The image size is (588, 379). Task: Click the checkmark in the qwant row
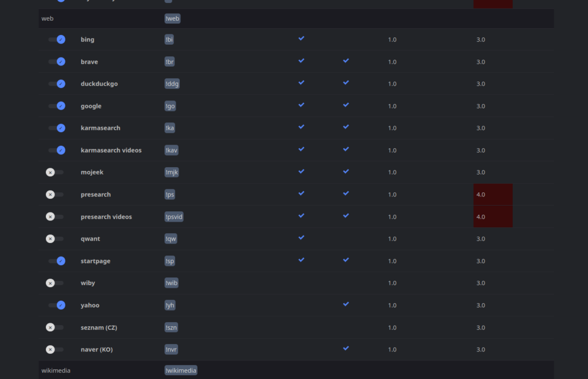click(301, 237)
